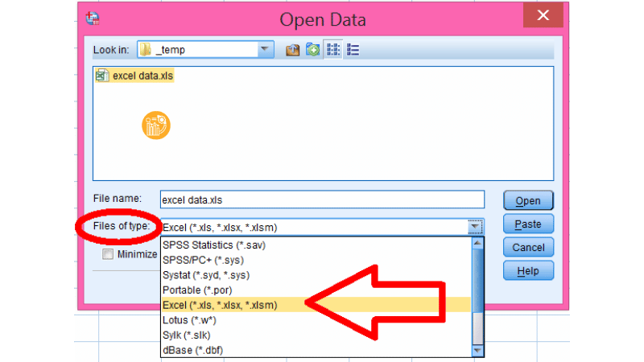Choose Excel (*.xls, *.xlsx, *.xlsm) list entry
The height and width of the screenshot is (362, 644).
click(316, 305)
